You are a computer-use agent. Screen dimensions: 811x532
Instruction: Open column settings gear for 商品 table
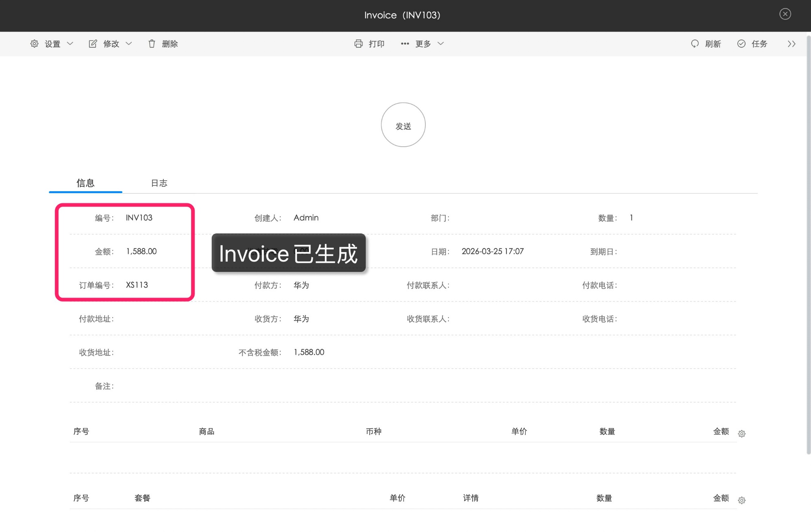(742, 434)
